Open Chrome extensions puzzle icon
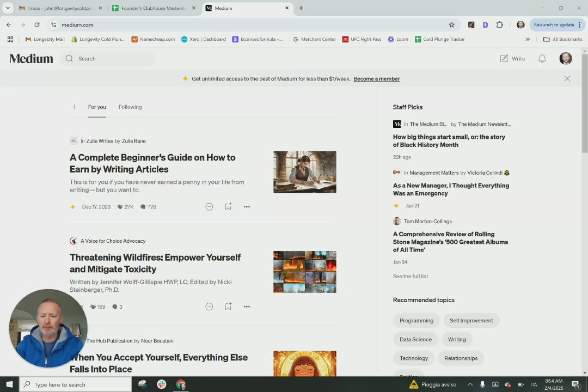Viewport: 588px width, 392px height. click(499, 24)
